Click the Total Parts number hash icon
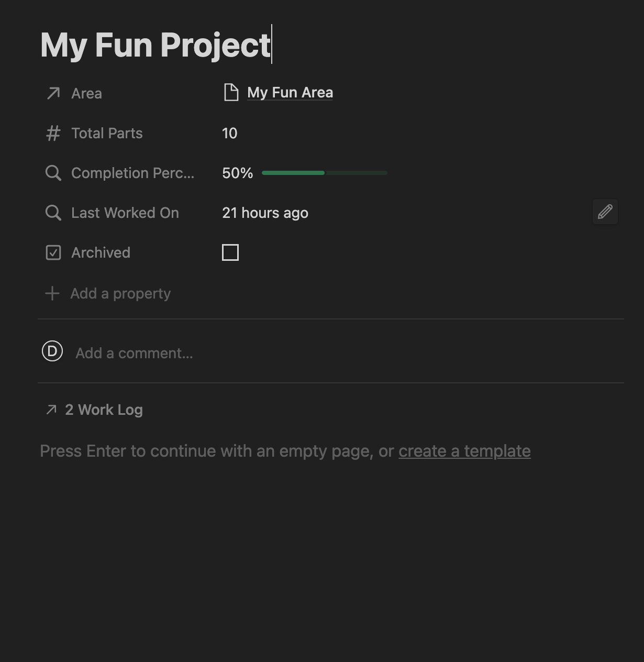 point(53,134)
